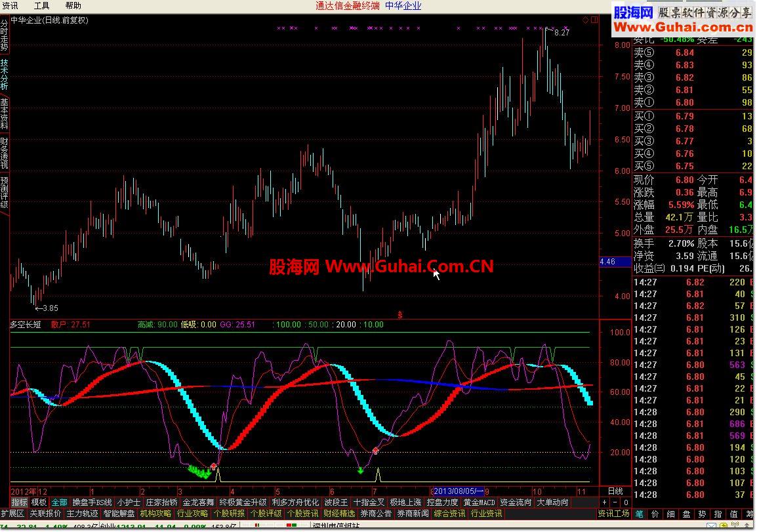
Task: Click the diamond icon above the price axis
Action: click(x=585, y=20)
